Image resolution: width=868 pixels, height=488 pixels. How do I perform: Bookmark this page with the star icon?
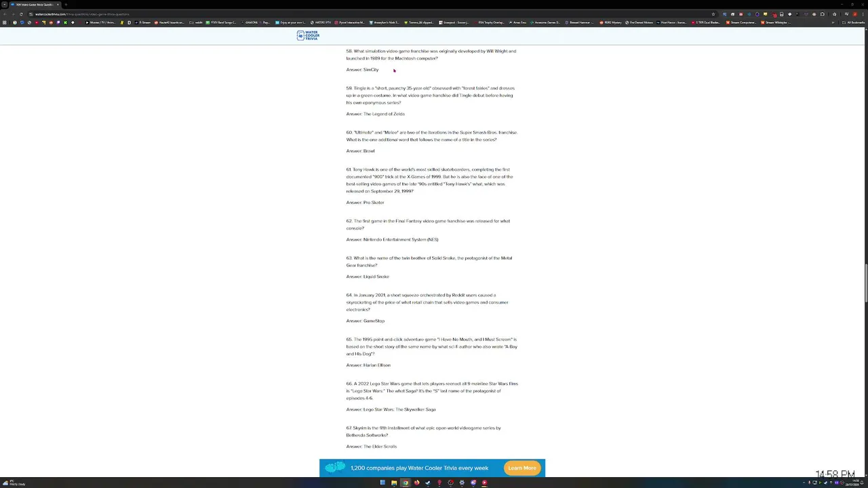pos(713,14)
